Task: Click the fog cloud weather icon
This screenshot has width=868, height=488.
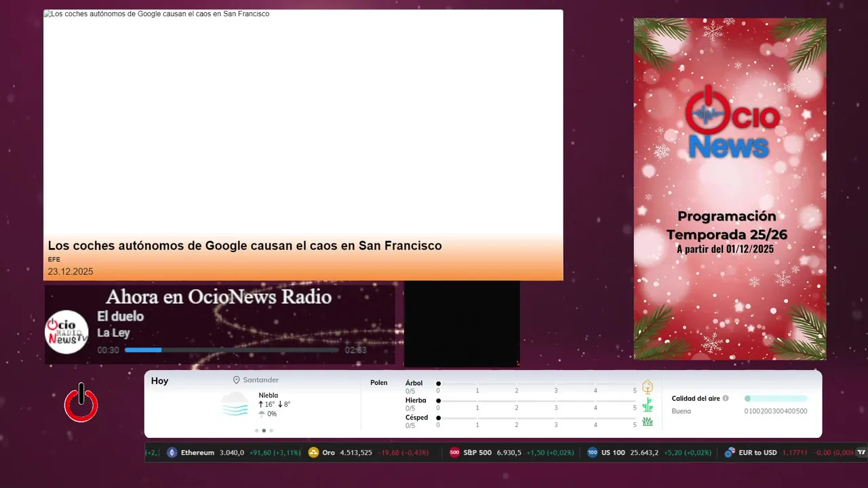Action: pos(235,404)
